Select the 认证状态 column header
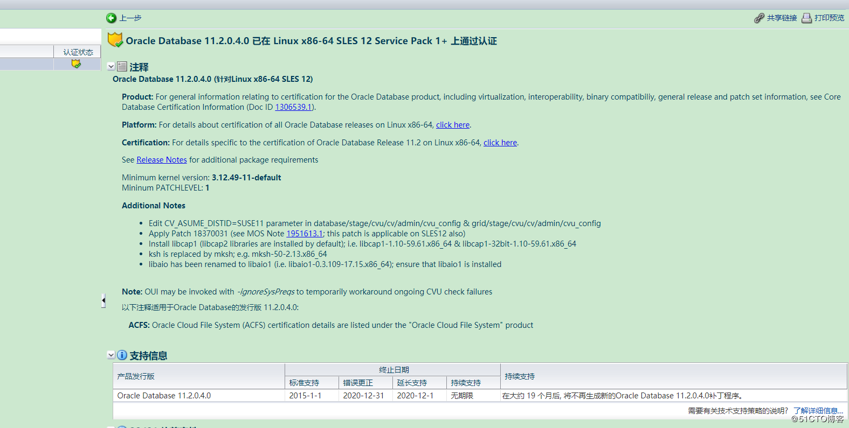Image resolution: width=849 pixels, height=428 pixels. 77,52
